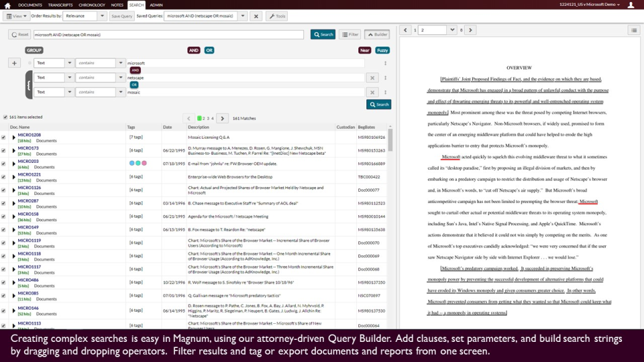Click the OR connector between clauses

134,85
